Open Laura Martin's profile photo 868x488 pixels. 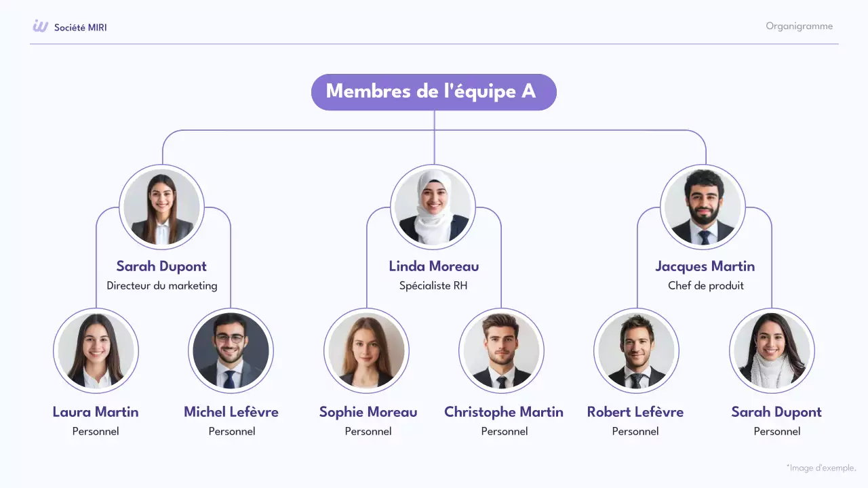tap(96, 351)
